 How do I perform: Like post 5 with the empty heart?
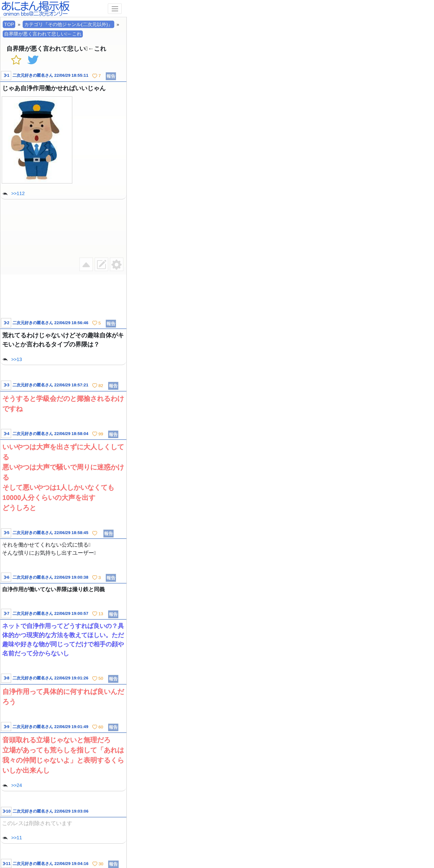[95, 533]
